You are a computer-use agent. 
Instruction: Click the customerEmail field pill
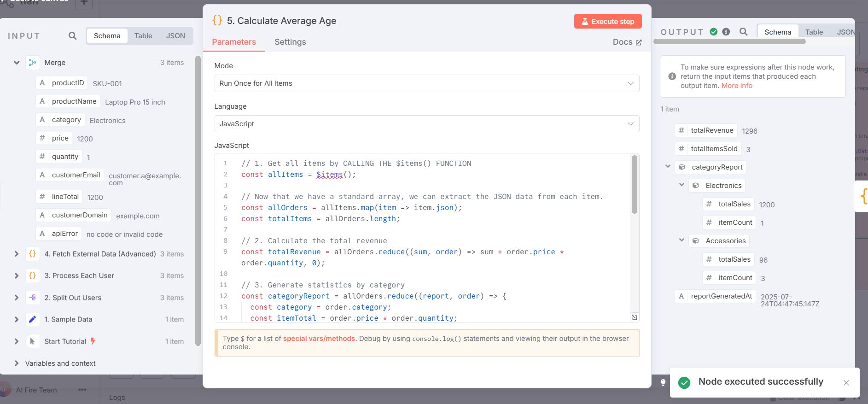[70, 175]
